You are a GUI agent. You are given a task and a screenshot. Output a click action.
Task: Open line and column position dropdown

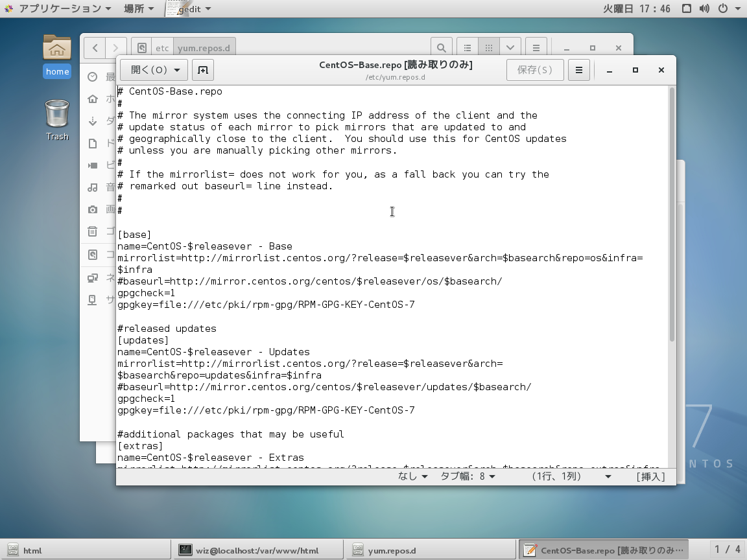click(x=571, y=476)
